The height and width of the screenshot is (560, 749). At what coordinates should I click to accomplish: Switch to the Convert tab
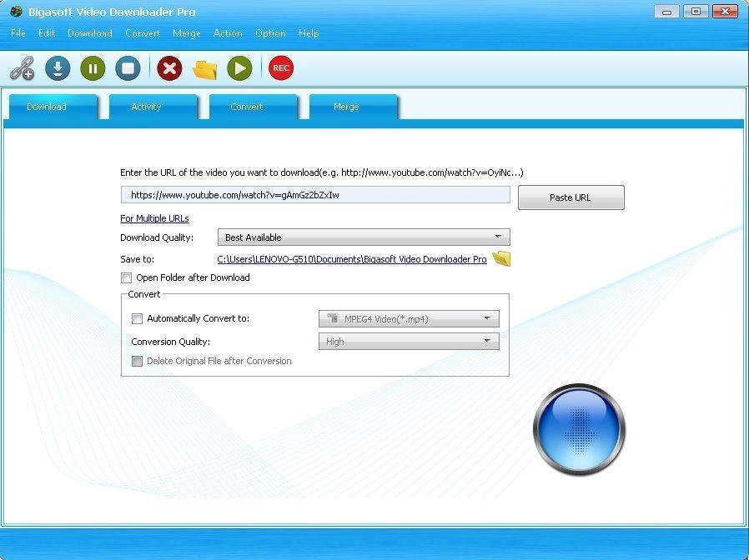(254, 107)
